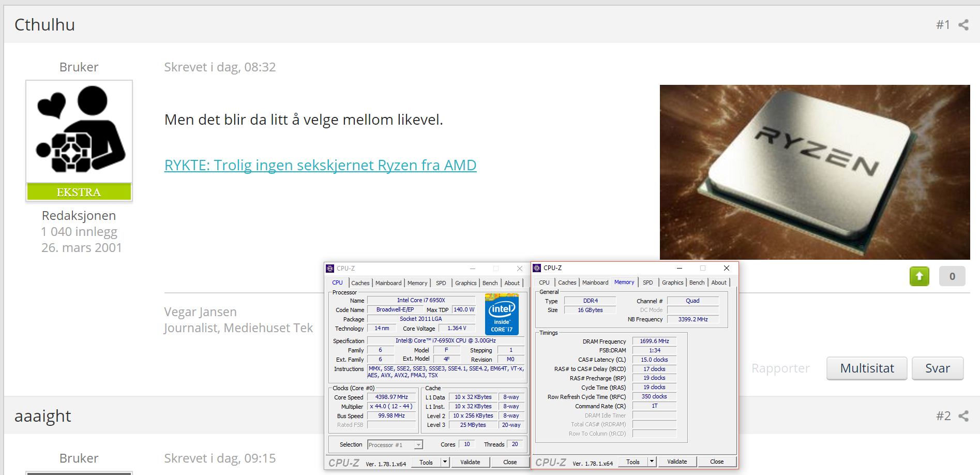The width and height of the screenshot is (980, 475).
Task: Click Size 16 GBytes memory field
Action: click(590, 310)
